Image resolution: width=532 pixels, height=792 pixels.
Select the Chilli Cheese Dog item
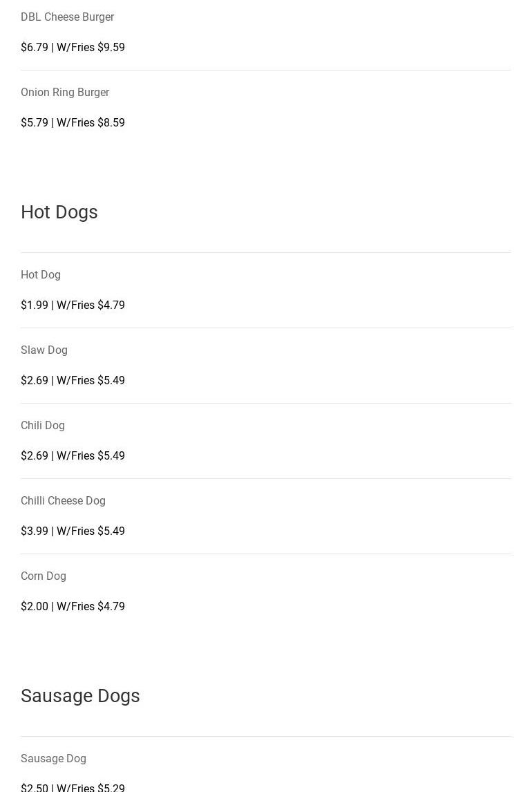coord(63,500)
